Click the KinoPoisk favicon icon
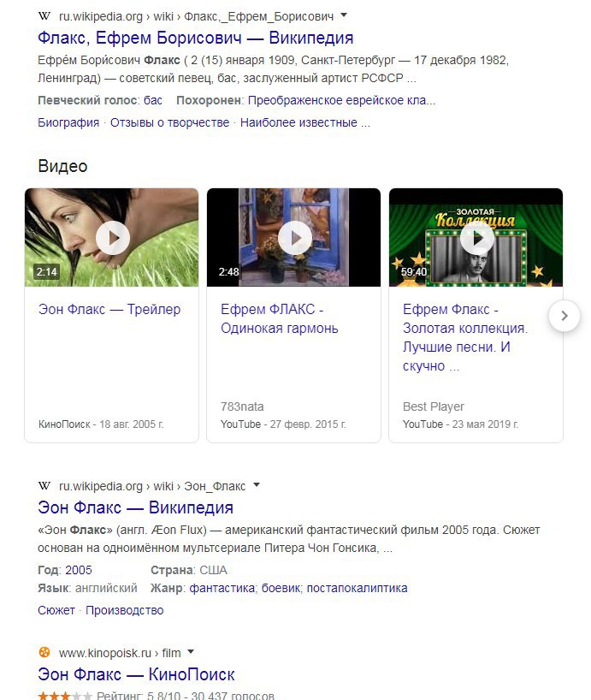Screen dimensions: 591x700 point(44,653)
